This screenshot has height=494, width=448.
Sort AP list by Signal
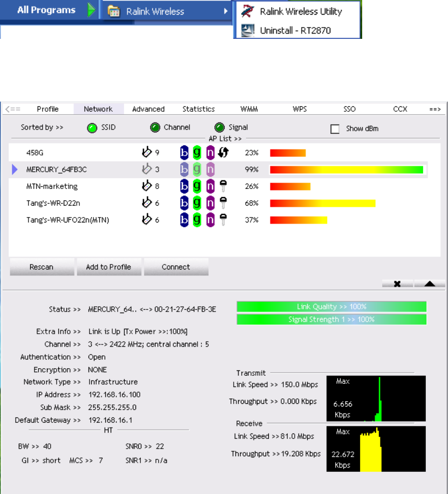[x=219, y=127]
